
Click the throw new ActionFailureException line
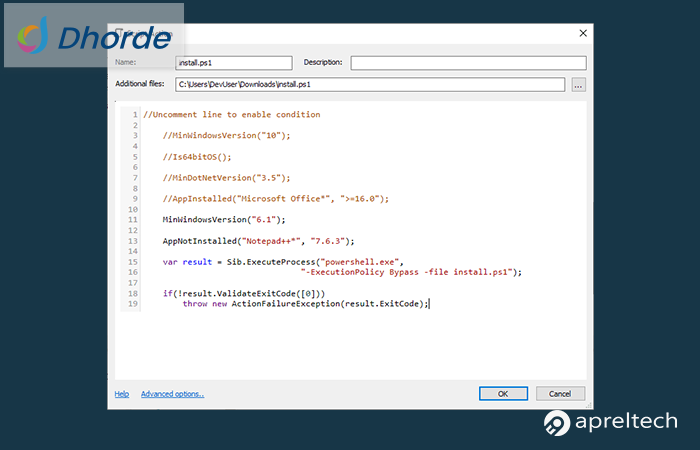coord(306,304)
